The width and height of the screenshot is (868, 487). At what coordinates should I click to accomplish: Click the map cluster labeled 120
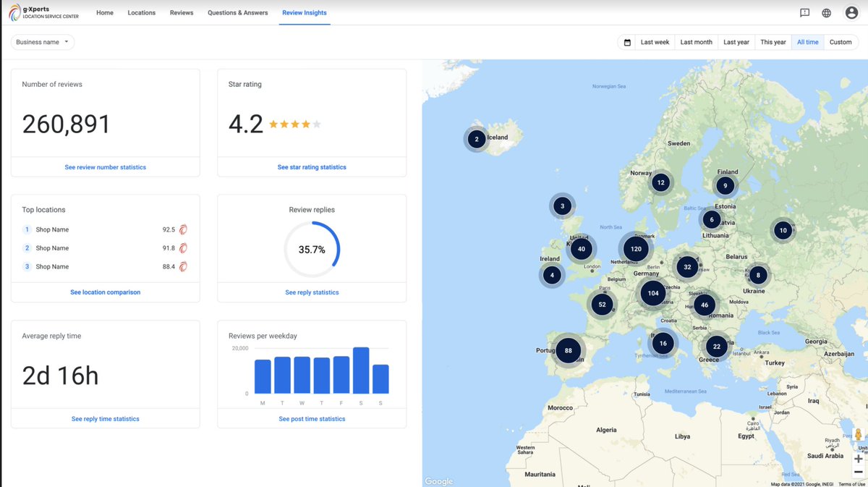[x=636, y=249]
